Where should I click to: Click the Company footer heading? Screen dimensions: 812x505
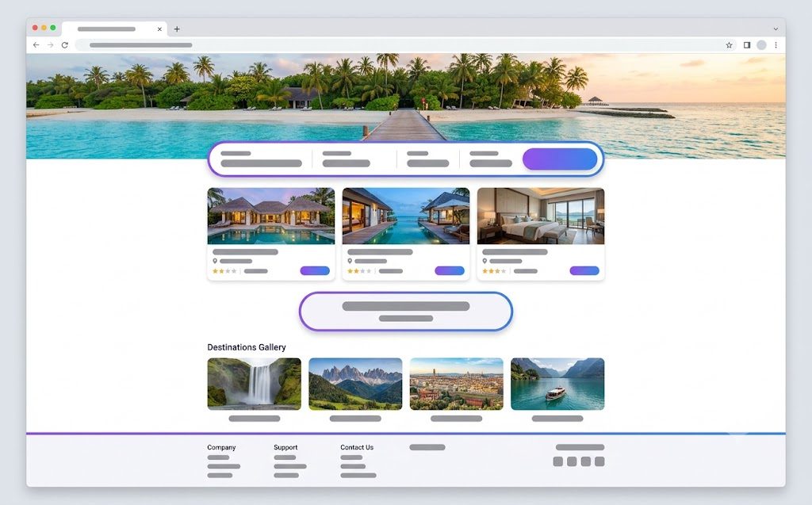point(221,447)
